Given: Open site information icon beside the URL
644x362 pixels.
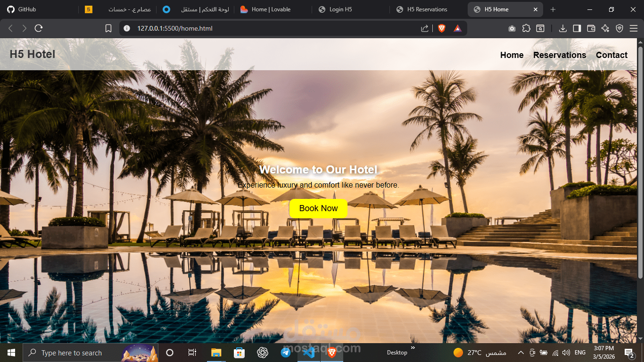Looking at the screenshot, I should tap(126, 28).
